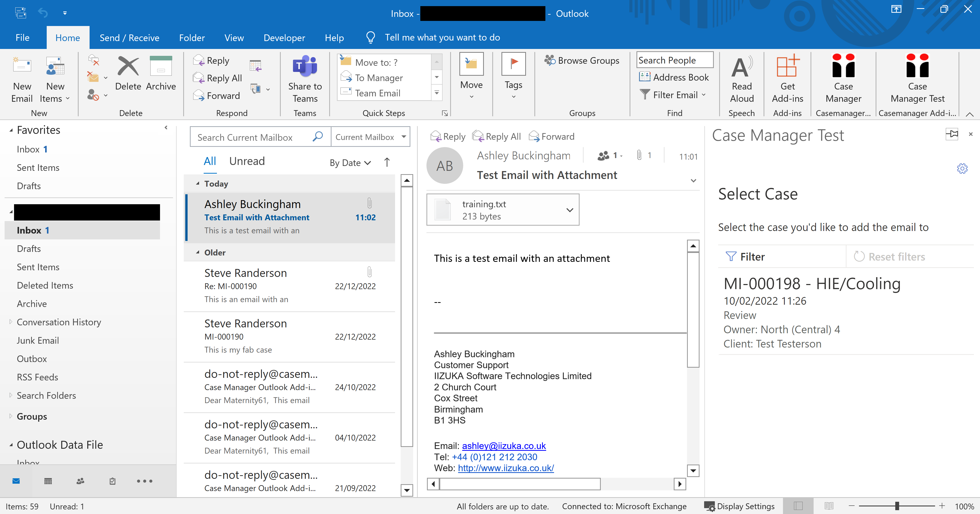Collapse the folder pane with the arrow
Screen dimensions: 980x514
point(166,128)
